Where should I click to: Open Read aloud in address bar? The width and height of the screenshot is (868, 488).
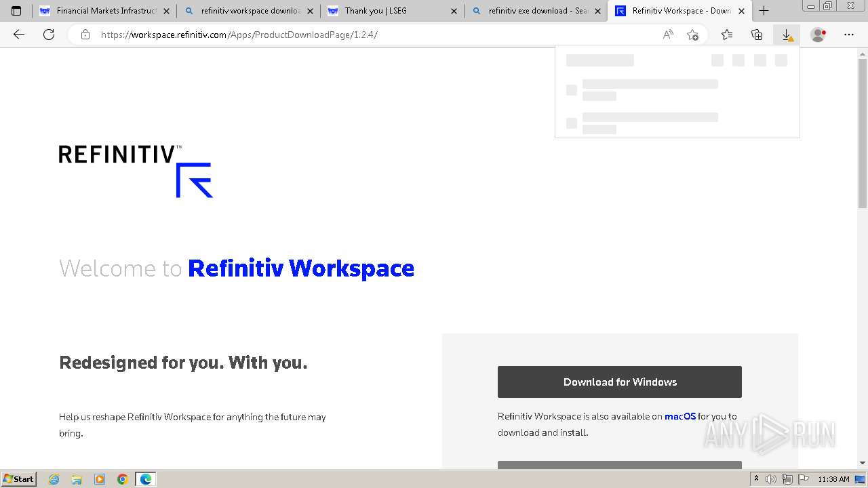coord(668,35)
